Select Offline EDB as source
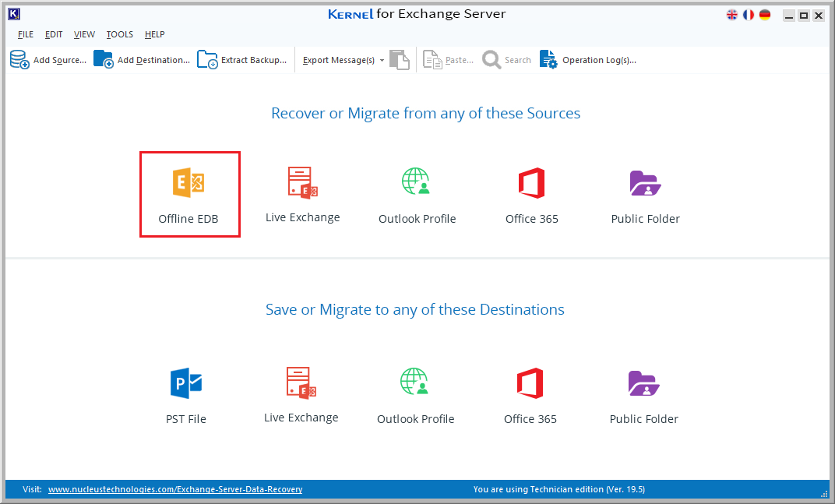This screenshot has width=835, height=504. (x=189, y=185)
